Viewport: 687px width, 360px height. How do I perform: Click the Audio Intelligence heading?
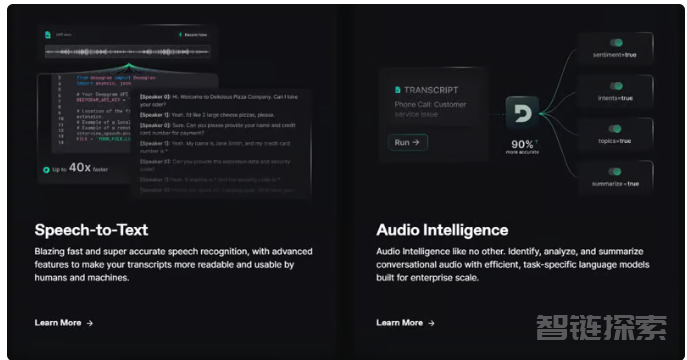point(442,230)
